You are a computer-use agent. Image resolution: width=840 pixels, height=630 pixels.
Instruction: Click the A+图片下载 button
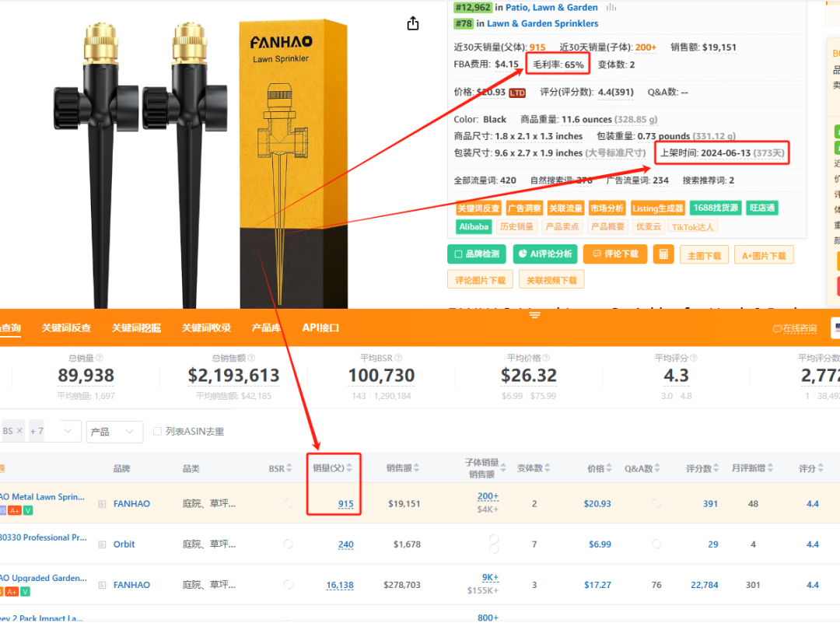(x=764, y=256)
